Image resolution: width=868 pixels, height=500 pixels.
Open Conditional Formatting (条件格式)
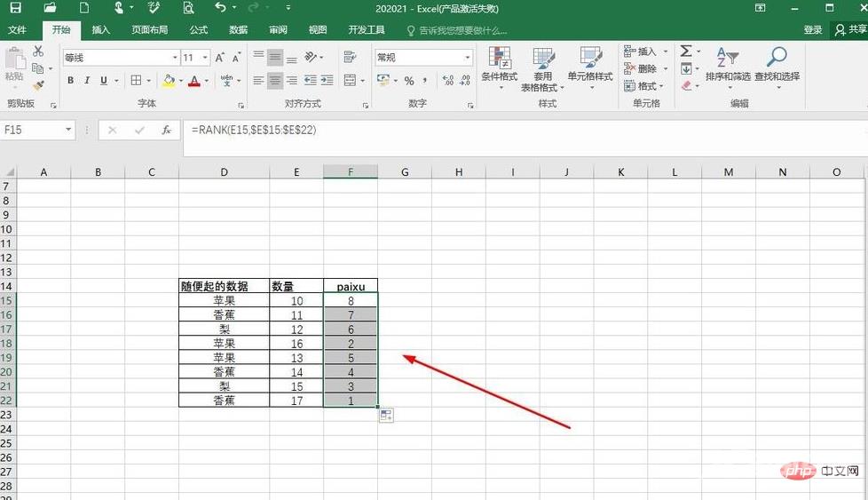coord(499,67)
